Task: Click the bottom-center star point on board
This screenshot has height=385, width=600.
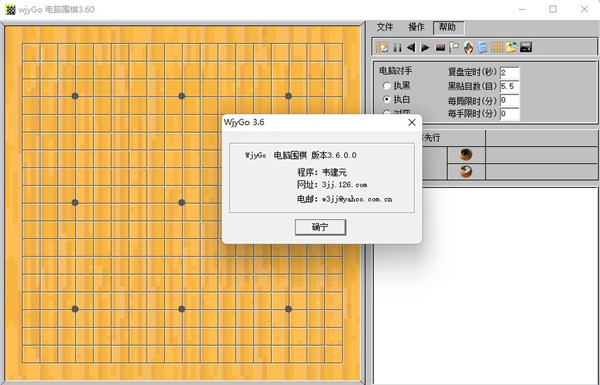Action: 182,309
